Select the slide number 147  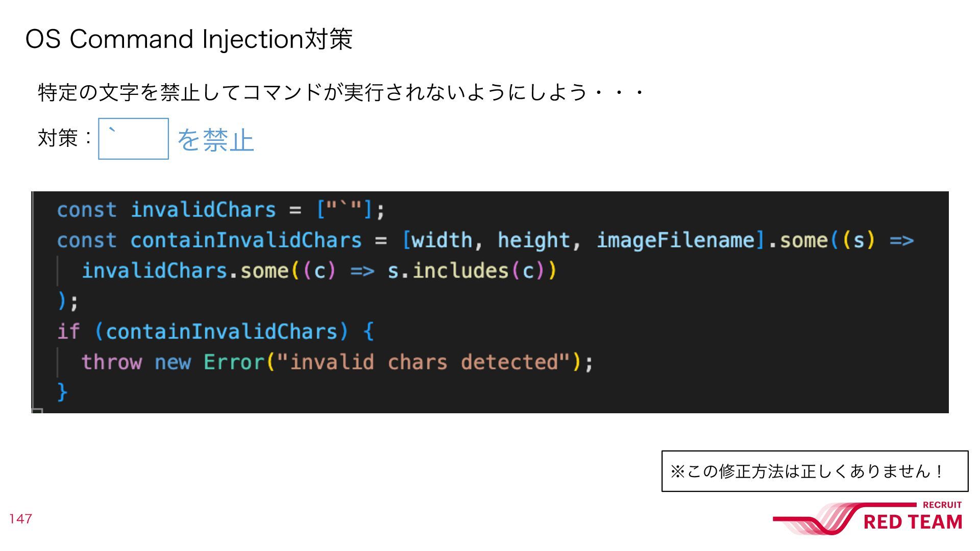[21, 519]
